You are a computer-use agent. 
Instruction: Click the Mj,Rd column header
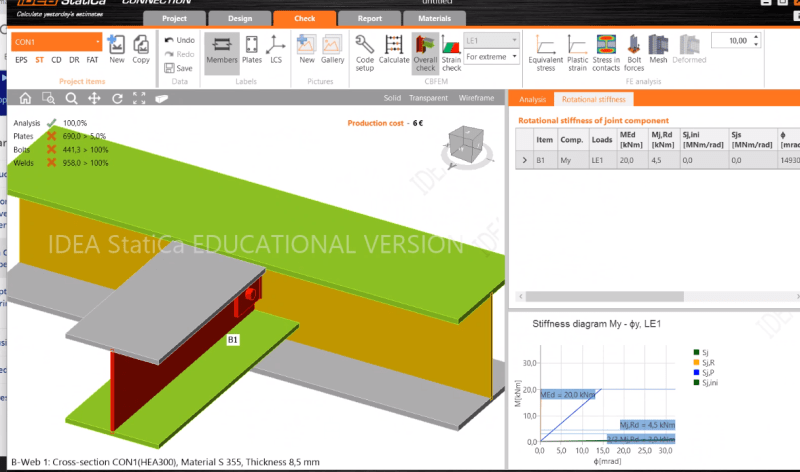click(663, 139)
